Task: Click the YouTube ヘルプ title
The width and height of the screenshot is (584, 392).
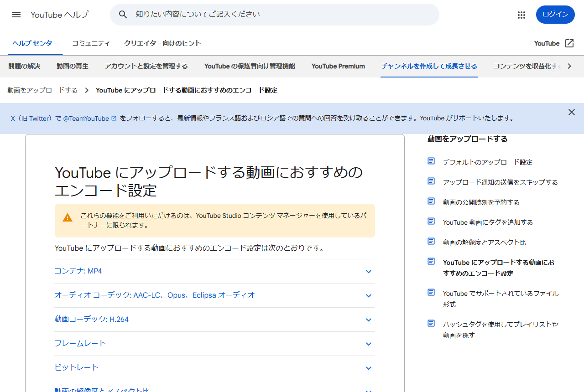Action: [x=60, y=15]
